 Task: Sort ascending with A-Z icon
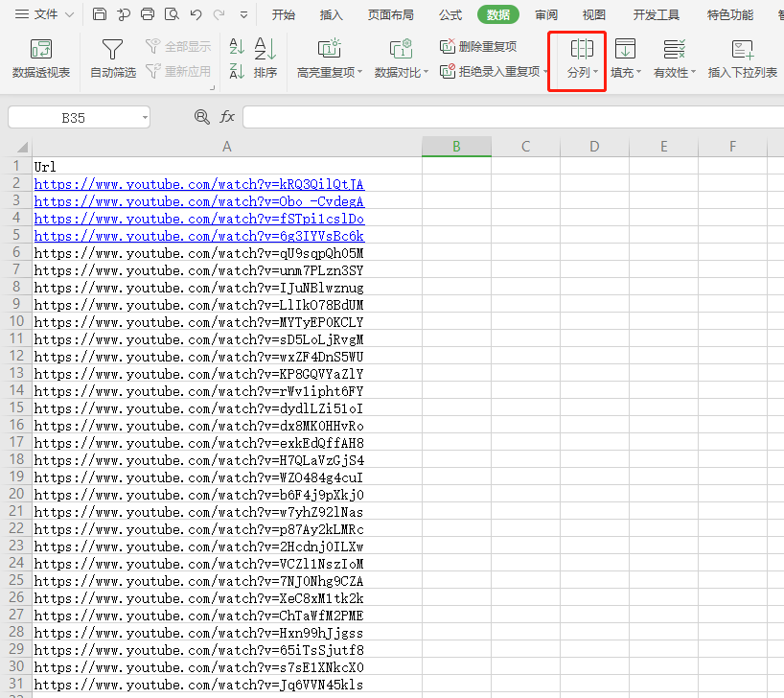[x=237, y=47]
